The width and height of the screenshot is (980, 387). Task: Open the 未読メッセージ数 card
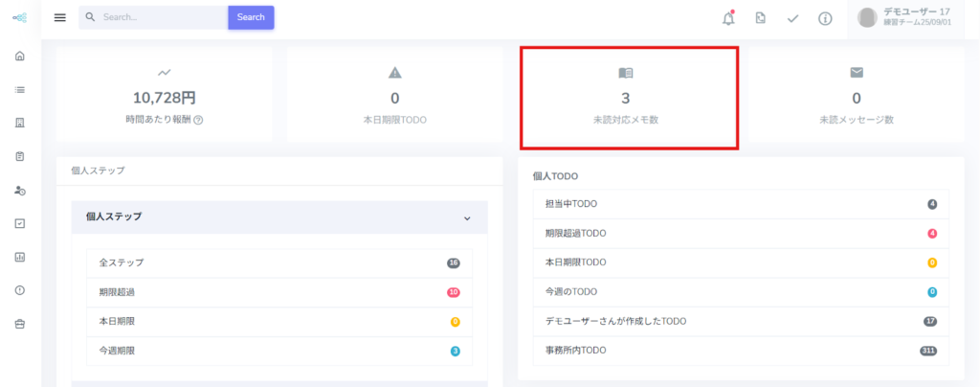(856, 98)
